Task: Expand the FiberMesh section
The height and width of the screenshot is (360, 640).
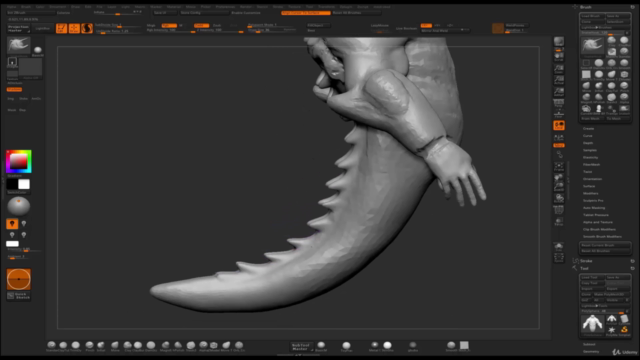Action: [591, 164]
